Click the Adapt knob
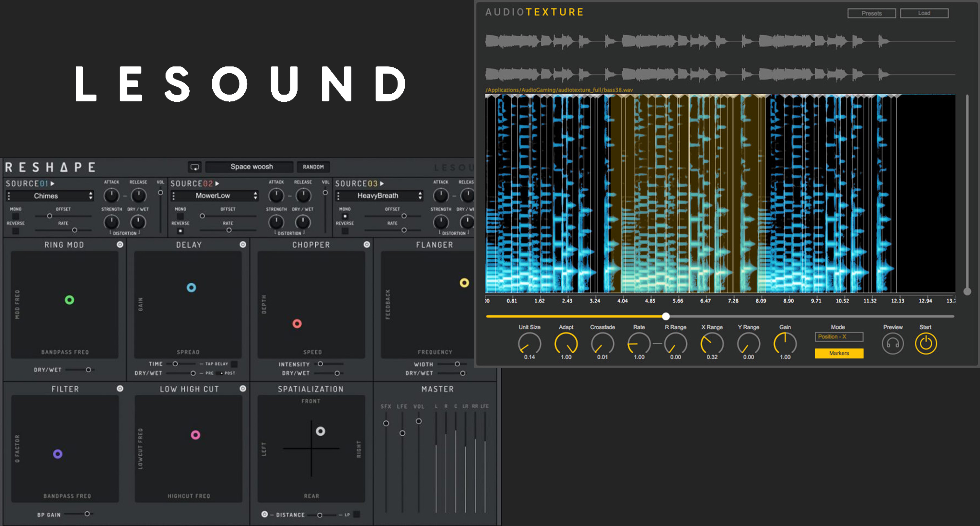 click(566, 344)
